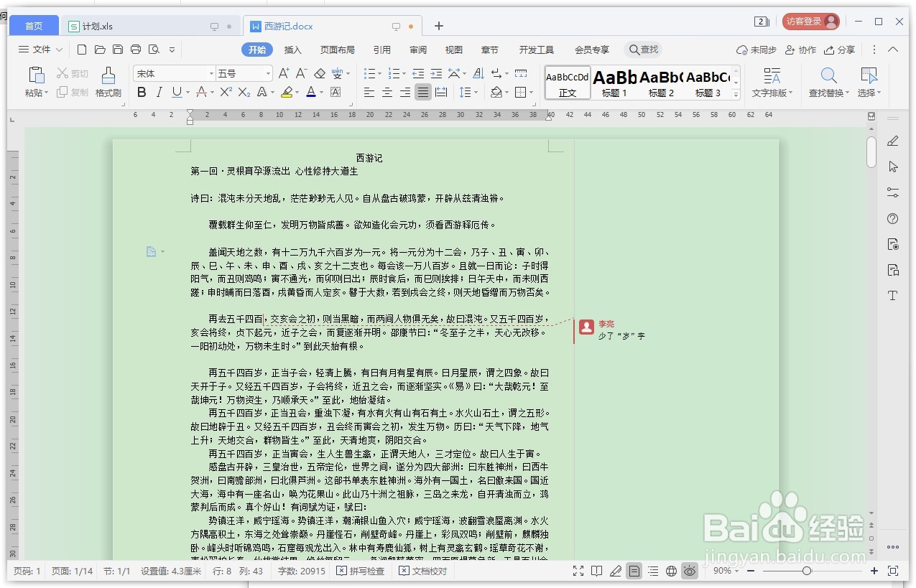Click the 访客登录 button
916x588 pixels.
click(810, 21)
